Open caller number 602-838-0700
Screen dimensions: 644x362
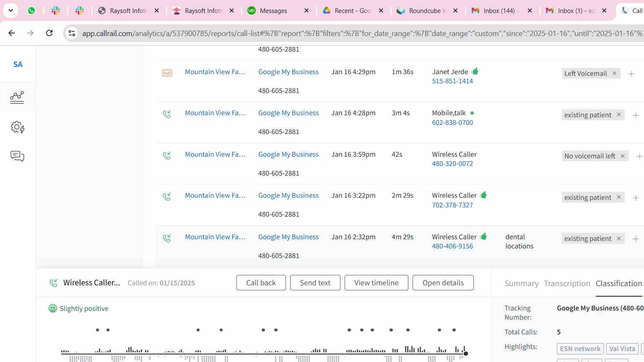point(452,122)
